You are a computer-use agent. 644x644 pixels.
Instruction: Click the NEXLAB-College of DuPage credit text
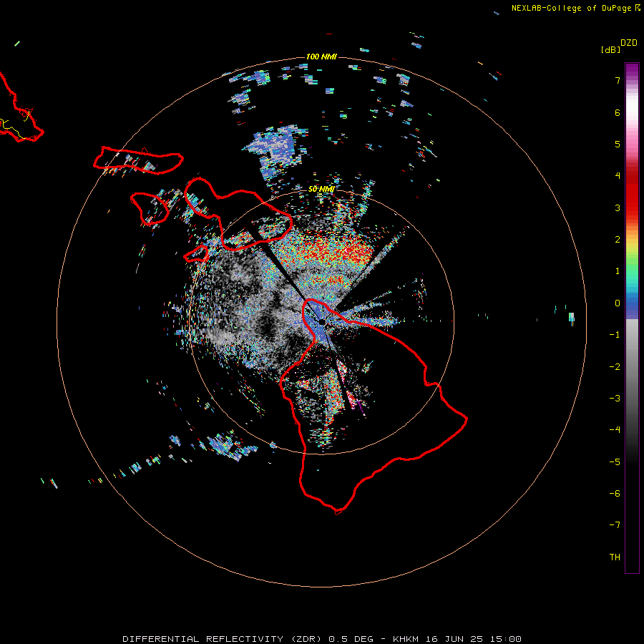coord(571,8)
